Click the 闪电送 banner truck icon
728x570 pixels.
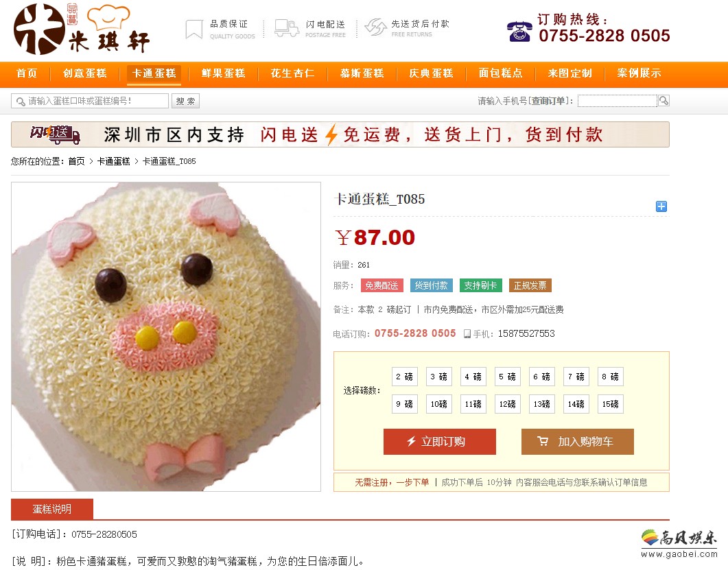(55, 134)
